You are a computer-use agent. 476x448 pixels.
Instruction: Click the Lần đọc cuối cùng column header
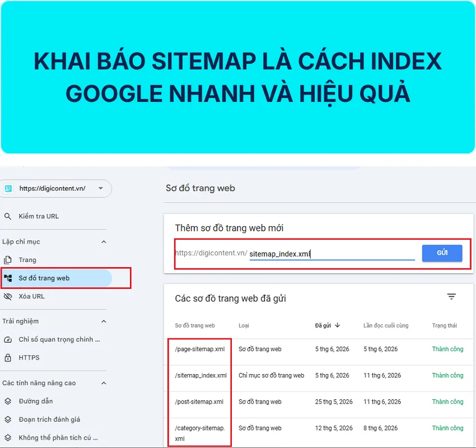pyautogui.click(x=386, y=326)
